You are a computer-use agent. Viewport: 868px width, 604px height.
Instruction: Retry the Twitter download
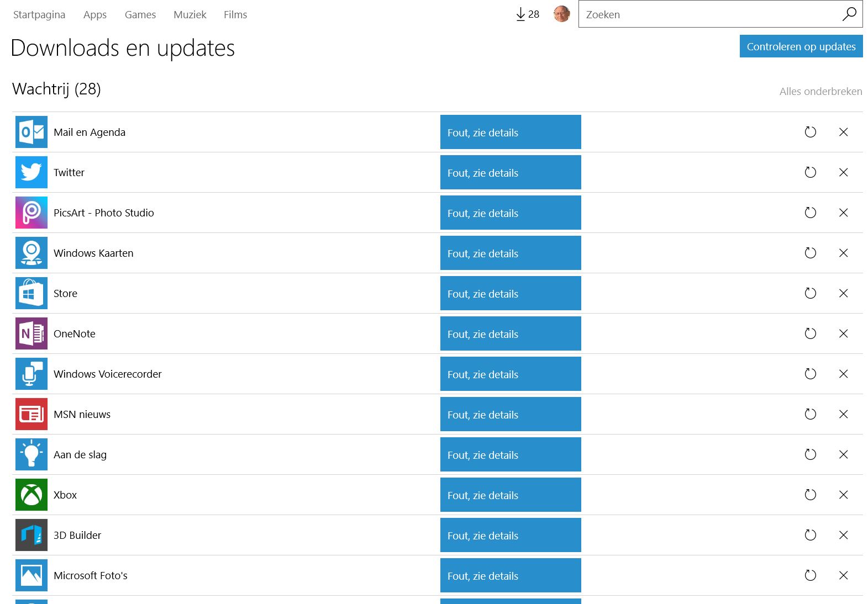pyautogui.click(x=811, y=172)
